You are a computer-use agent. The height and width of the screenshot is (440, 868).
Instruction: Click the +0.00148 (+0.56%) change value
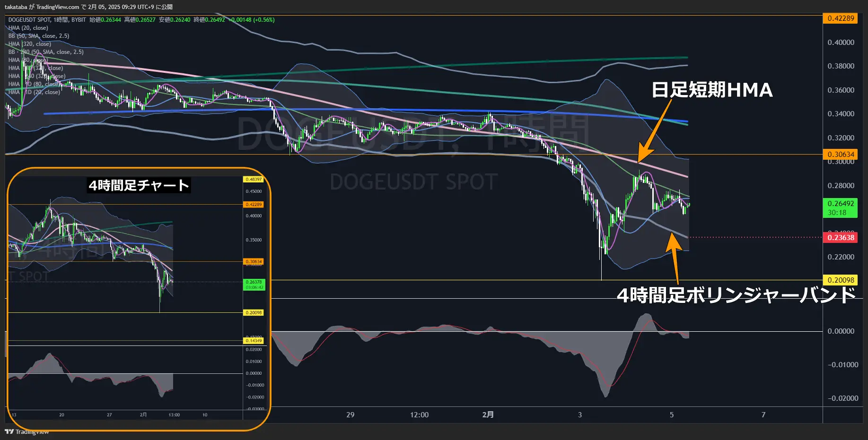[252, 20]
